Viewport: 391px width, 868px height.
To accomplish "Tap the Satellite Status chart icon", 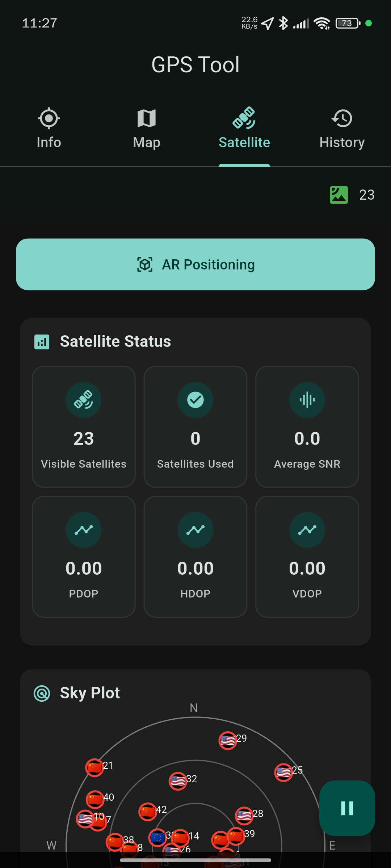I will click(x=42, y=342).
